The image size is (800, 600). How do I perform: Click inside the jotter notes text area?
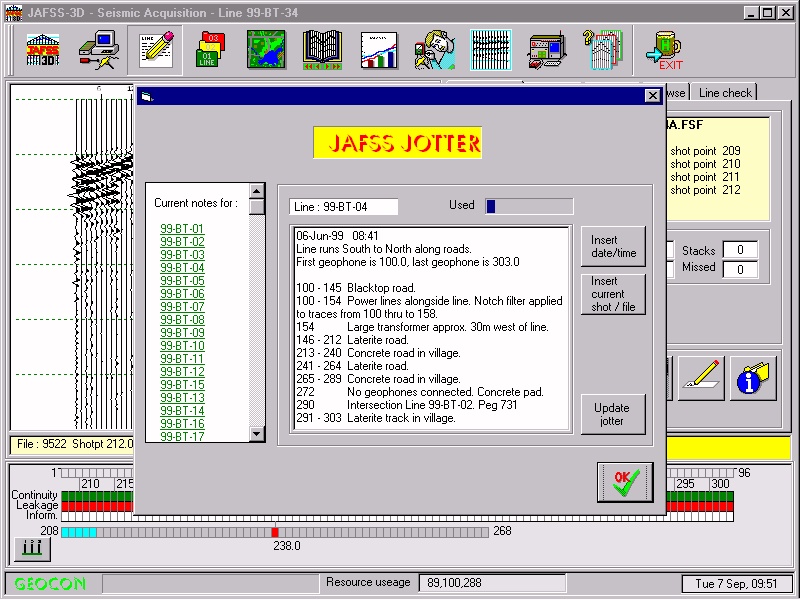tap(431, 329)
